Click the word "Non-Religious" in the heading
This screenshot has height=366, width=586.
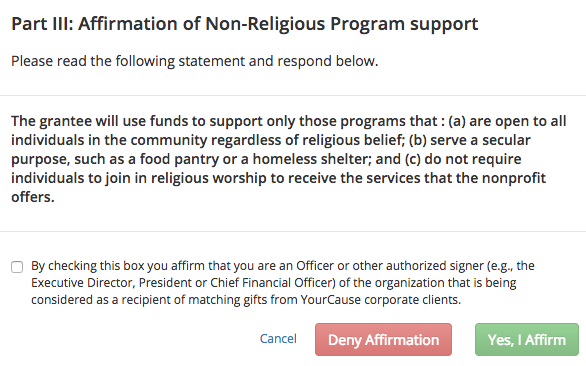click(265, 24)
